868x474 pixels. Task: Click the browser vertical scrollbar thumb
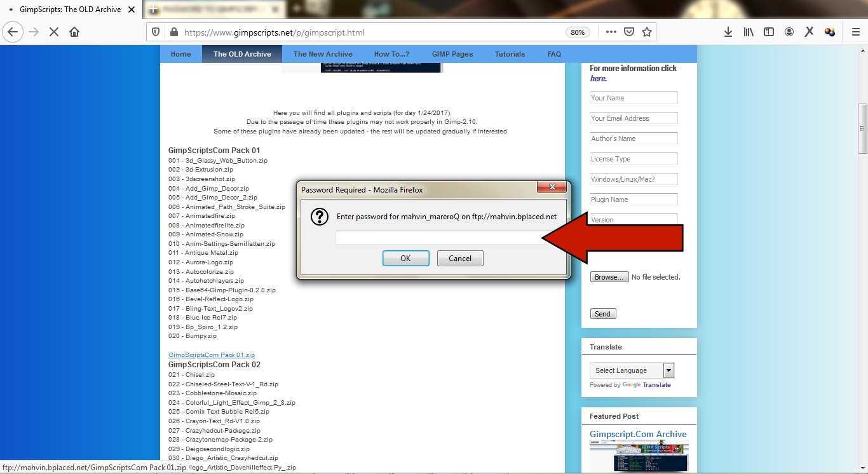click(x=862, y=128)
